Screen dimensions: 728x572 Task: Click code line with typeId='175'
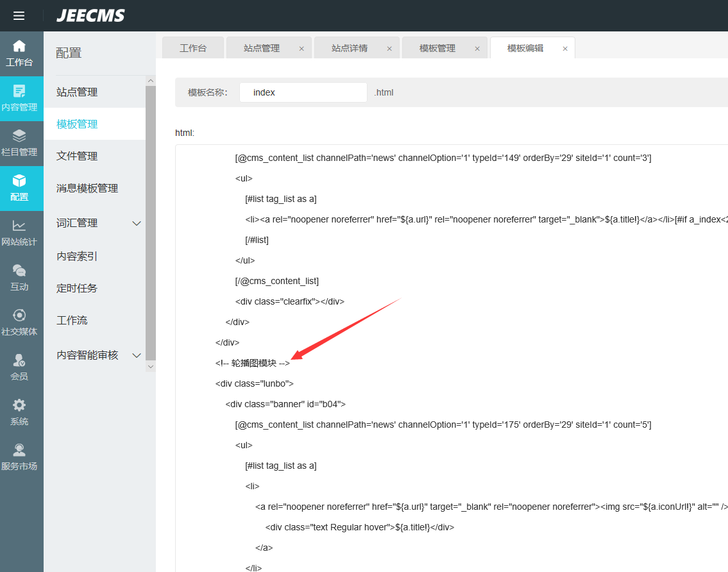443,425
